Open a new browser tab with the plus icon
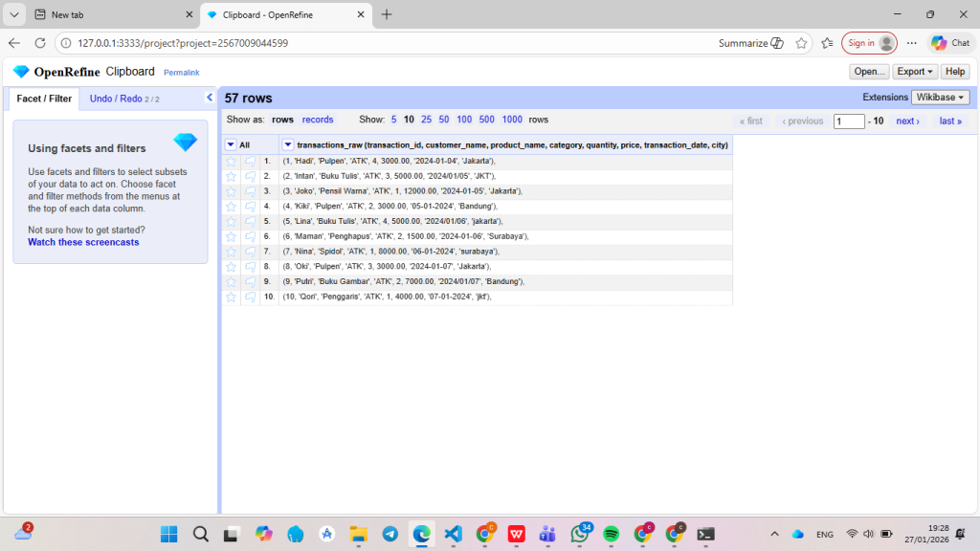 [x=387, y=14]
